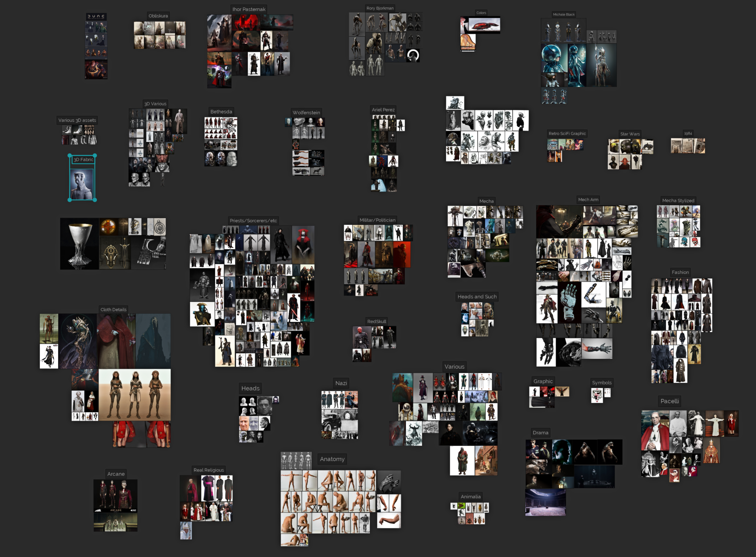Click the Anatomy label
The image size is (756, 557).
(x=332, y=459)
